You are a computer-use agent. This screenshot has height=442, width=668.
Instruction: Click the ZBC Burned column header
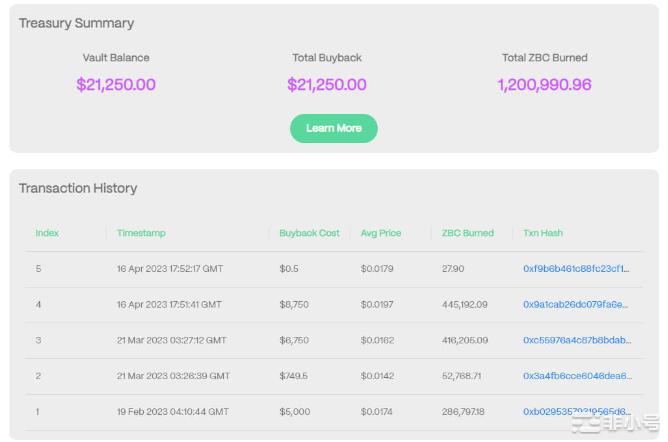point(467,233)
